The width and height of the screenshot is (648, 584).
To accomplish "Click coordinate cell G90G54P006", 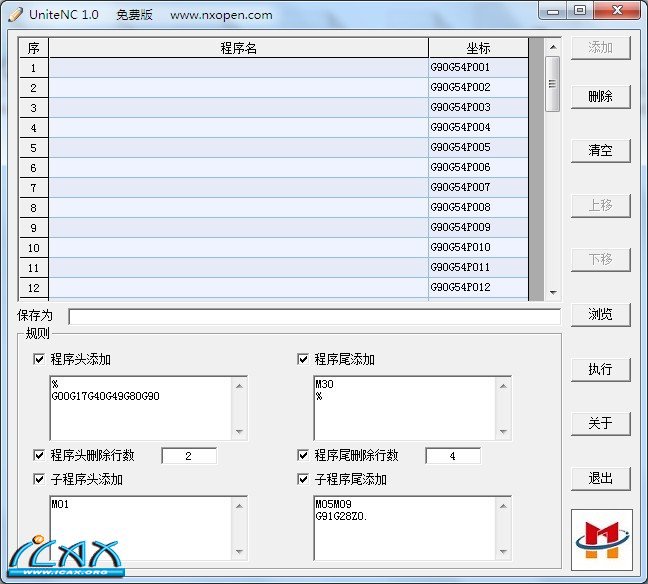I will tap(479, 167).
